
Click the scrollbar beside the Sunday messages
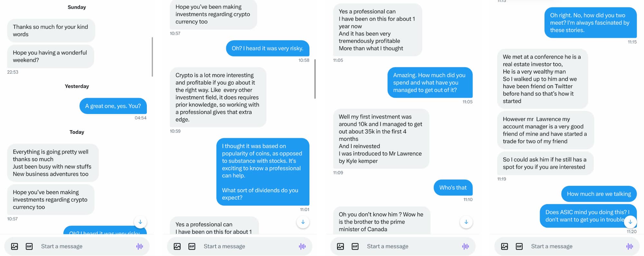pos(152,57)
